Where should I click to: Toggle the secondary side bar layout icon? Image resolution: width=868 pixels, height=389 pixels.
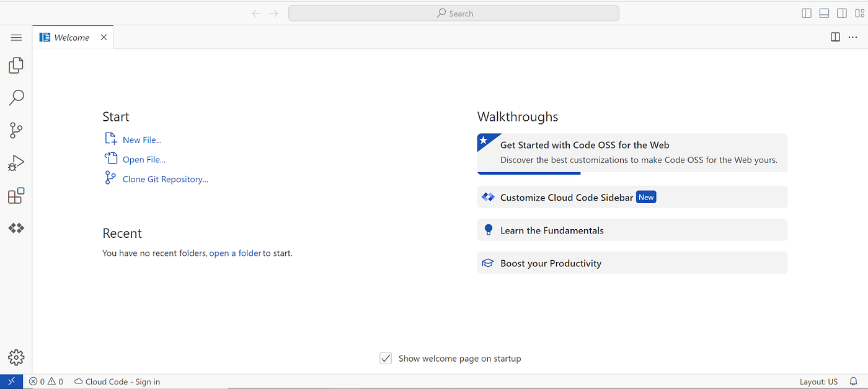pyautogui.click(x=842, y=13)
